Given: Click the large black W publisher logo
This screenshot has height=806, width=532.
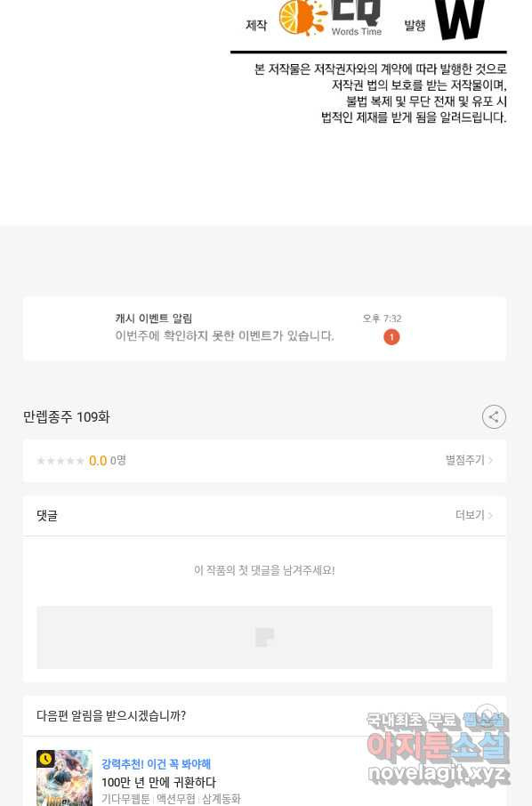Looking at the screenshot, I should 461,20.
